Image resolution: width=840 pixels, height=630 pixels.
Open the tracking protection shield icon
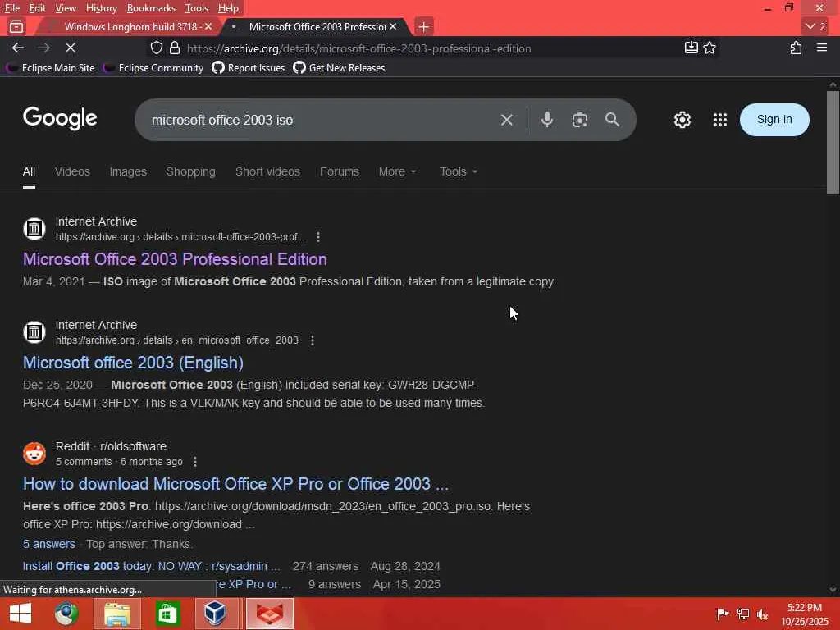[x=157, y=48]
